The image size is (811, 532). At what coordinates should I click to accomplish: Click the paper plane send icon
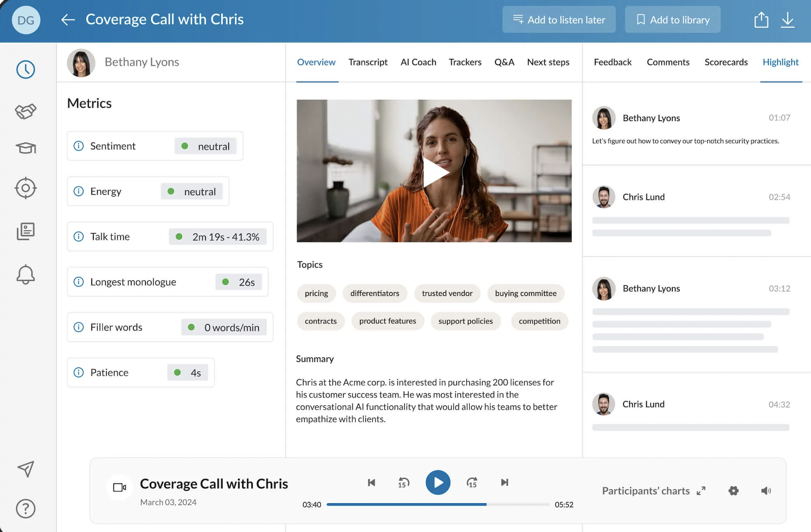tap(26, 469)
